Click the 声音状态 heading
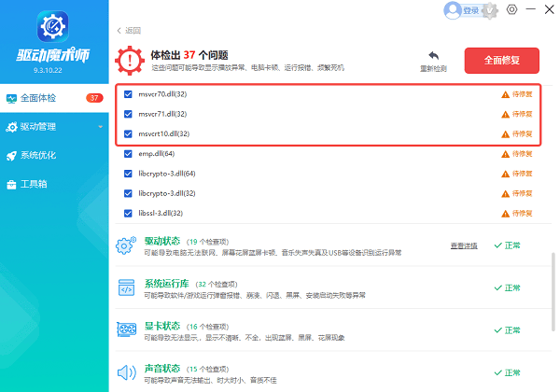 click(x=162, y=369)
